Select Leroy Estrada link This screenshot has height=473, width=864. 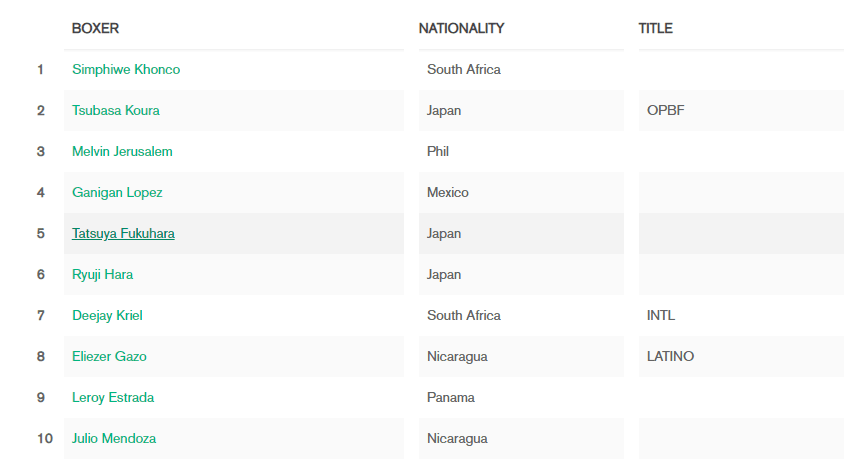click(113, 397)
